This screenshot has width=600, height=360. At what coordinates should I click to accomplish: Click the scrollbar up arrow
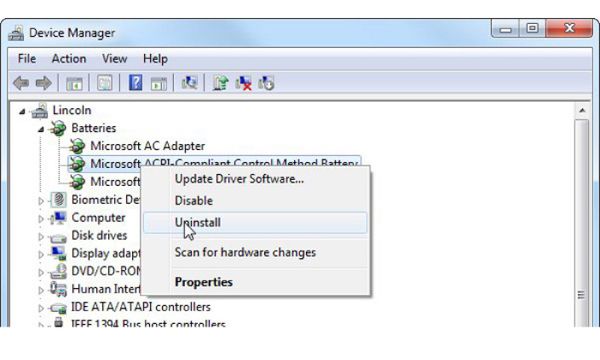[582, 111]
